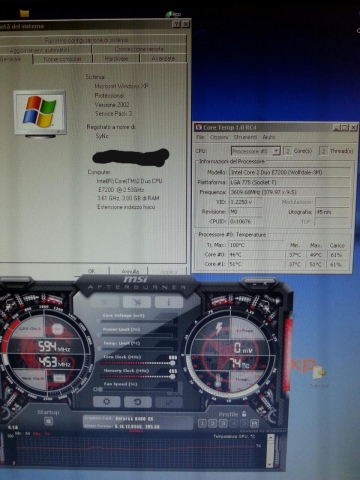Image resolution: width=360 pixels, height=480 pixels.
Task: Click the Afterburner save profile floppy icon
Action: [x=254, y=423]
